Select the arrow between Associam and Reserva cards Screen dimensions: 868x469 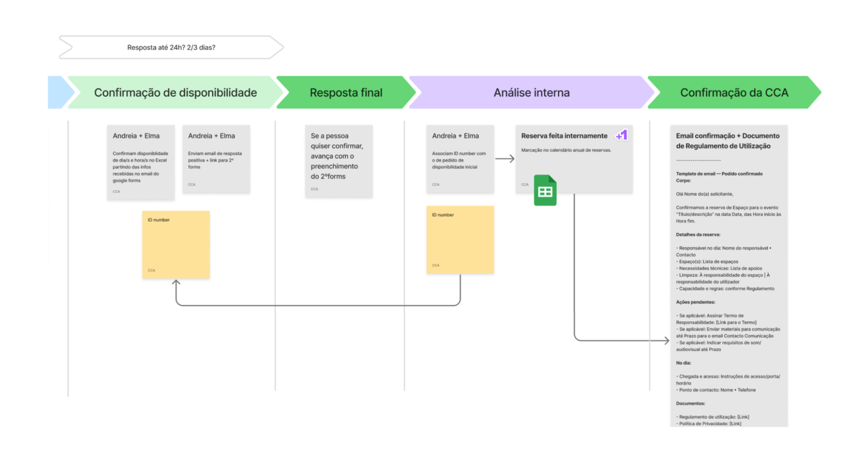click(505, 159)
